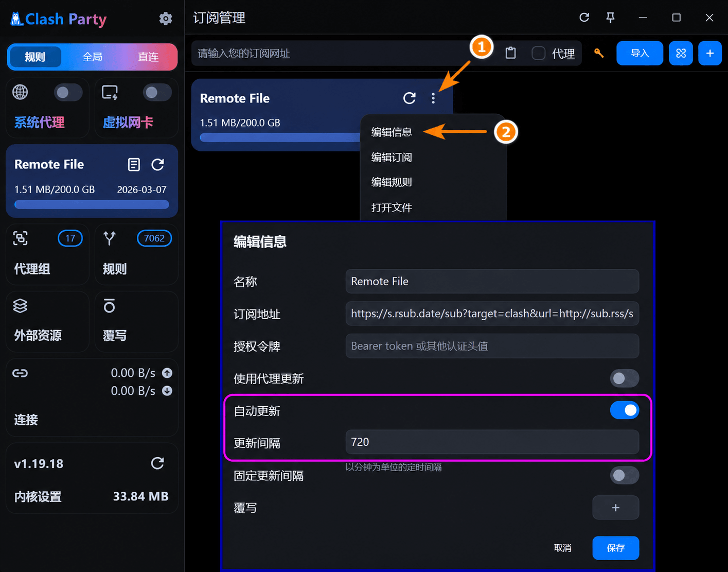Open the 覆写 override sidebar card
Viewport: 728px width, 572px height.
[x=136, y=321]
